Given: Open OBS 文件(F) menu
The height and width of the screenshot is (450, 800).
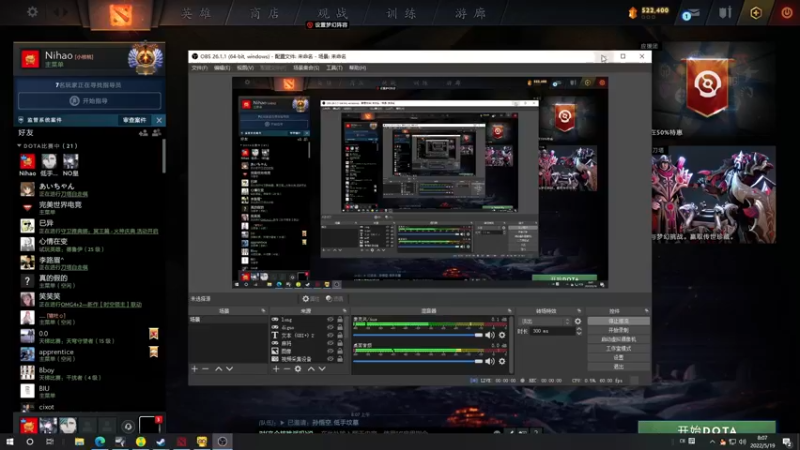Looking at the screenshot, I should (x=199, y=68).
